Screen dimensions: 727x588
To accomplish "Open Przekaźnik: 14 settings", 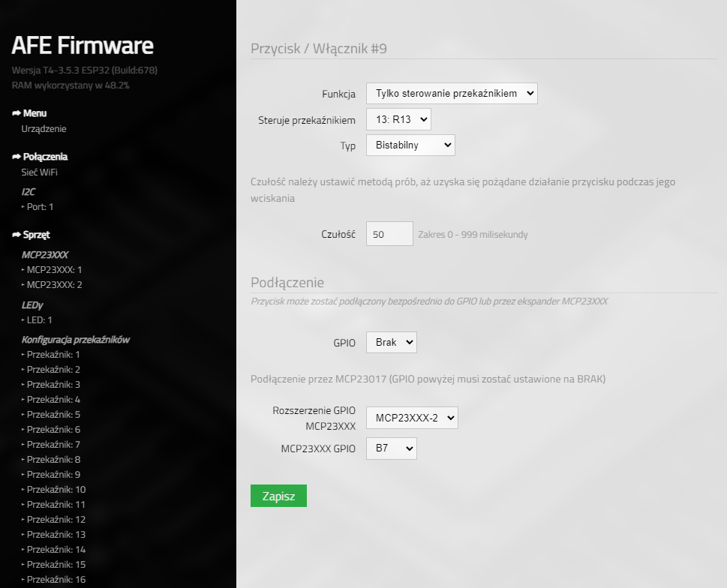I will click(56, 549).
